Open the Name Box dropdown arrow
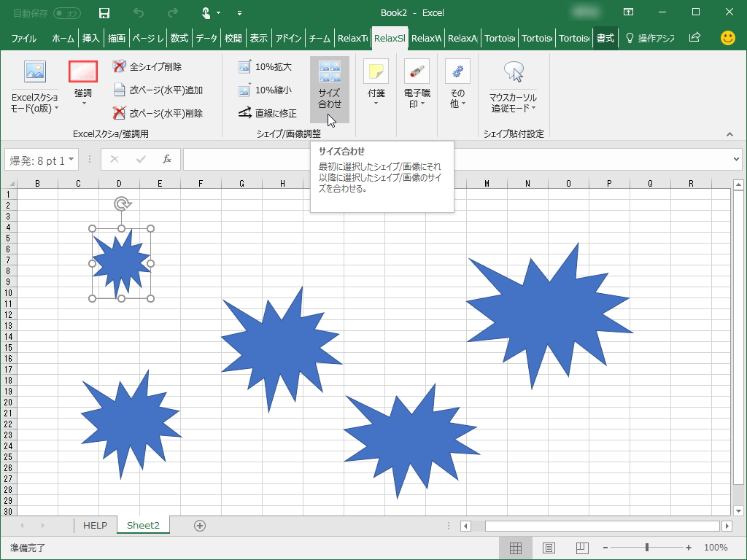The width and height of the screenshot is (747, 560). pyautogui.click(x=71, y=160)
